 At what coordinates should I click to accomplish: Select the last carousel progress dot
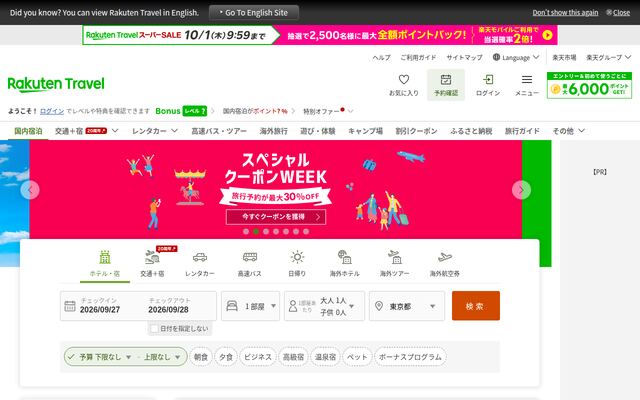click(306, 231)
